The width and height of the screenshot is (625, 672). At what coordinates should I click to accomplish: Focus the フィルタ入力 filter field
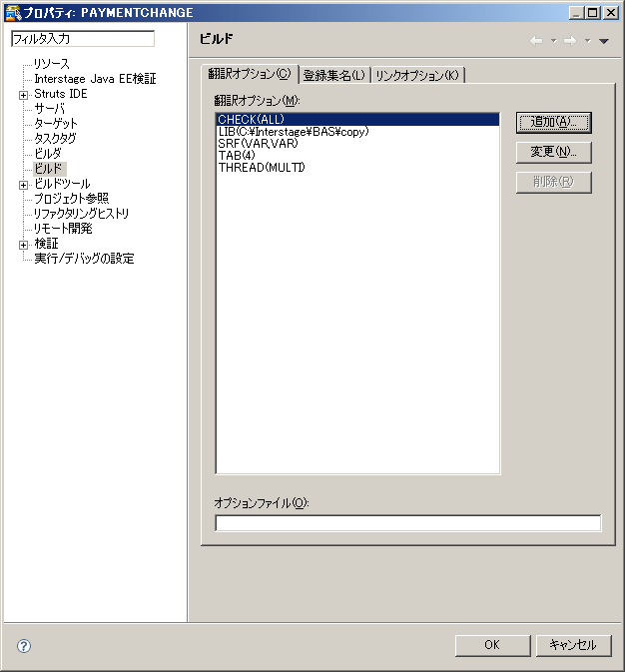click(83, 39)
